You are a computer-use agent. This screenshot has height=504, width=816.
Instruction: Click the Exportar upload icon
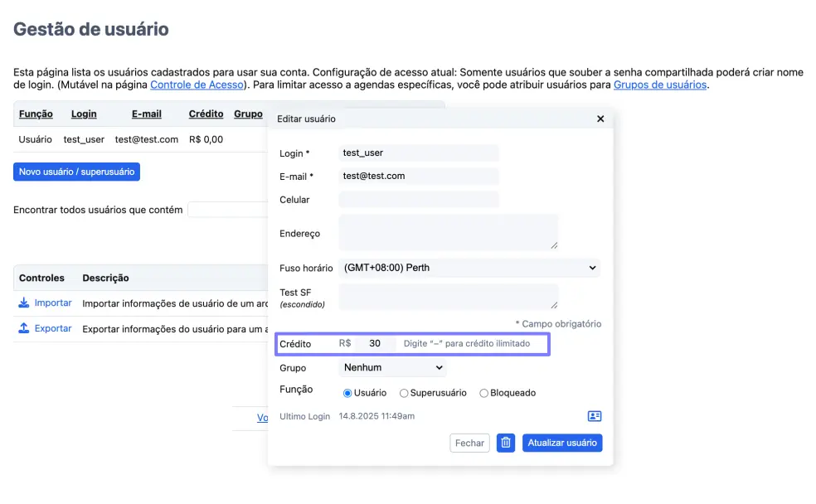(24, 328)
